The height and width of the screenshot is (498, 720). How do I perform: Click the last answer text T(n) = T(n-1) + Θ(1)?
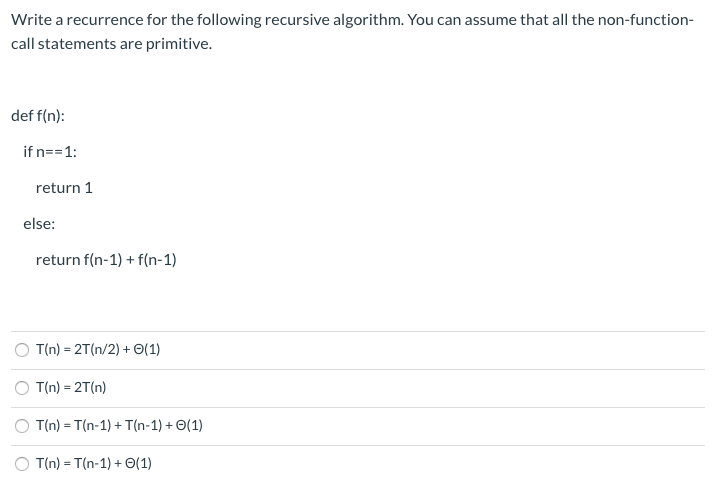94,464
